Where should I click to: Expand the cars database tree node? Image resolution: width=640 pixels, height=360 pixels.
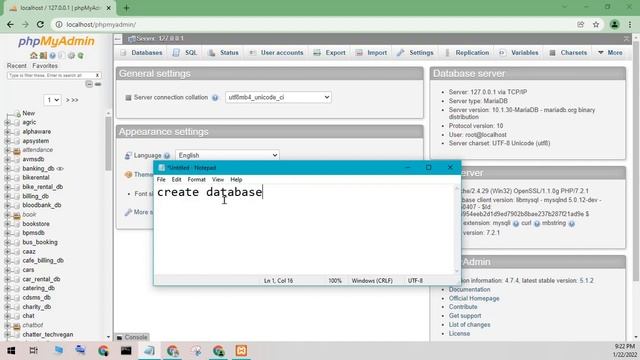(x=7, y=270)
